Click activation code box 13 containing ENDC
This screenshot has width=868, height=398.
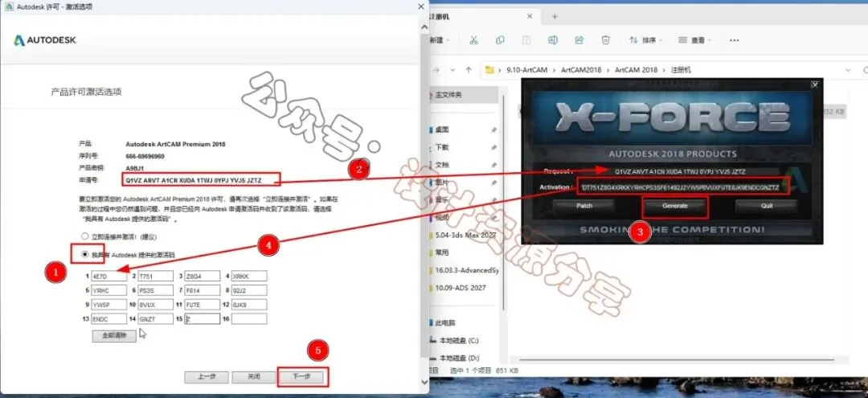tap(109, 319)
